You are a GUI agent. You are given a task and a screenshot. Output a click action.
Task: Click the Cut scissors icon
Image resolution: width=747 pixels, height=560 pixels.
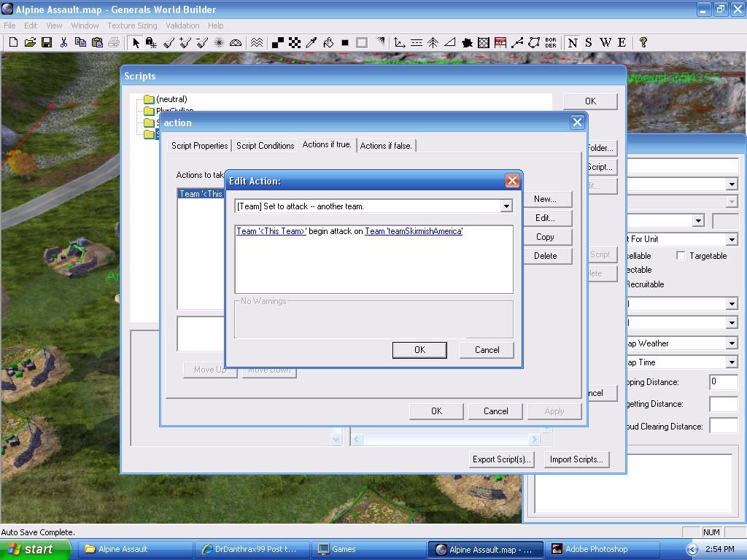tap(63, 42)
